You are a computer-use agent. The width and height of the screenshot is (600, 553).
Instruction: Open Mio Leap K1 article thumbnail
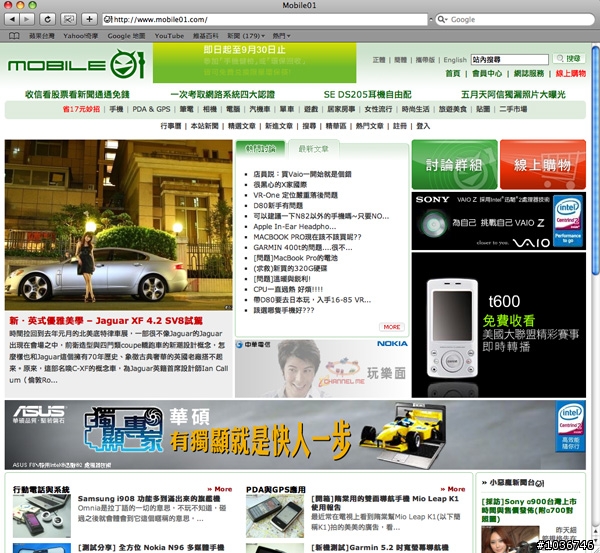[275, 516]
